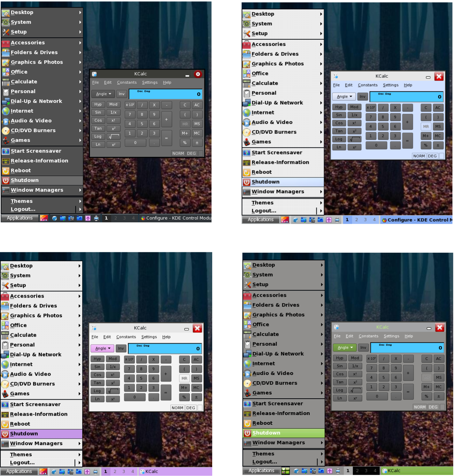Click Sin button in light blue-themed KCalc
The width and height of the screenshot is (455, 476).
[339, 115]
